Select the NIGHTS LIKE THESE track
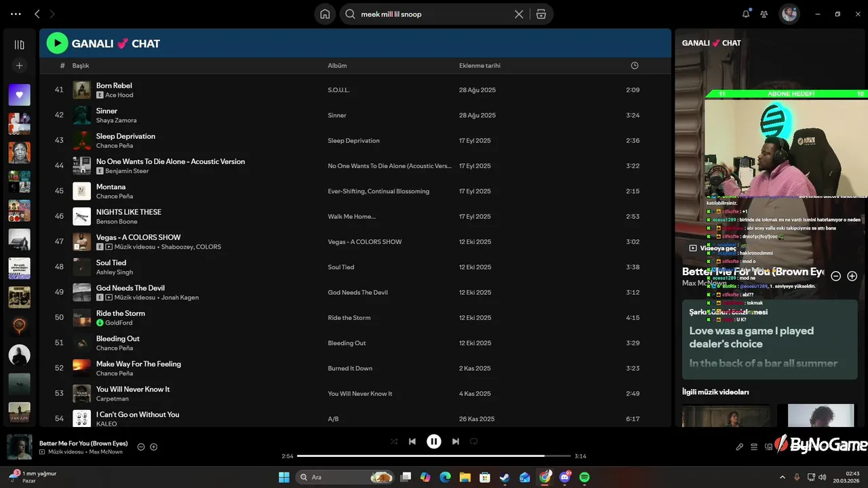Viewport: 868px width, 488px height. click(129, 212)
